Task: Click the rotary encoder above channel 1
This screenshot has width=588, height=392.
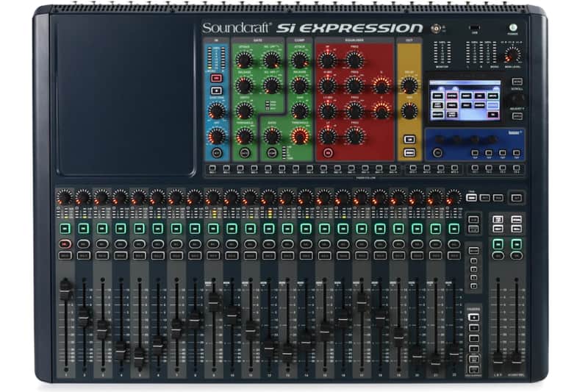Action: pos(65,197)
